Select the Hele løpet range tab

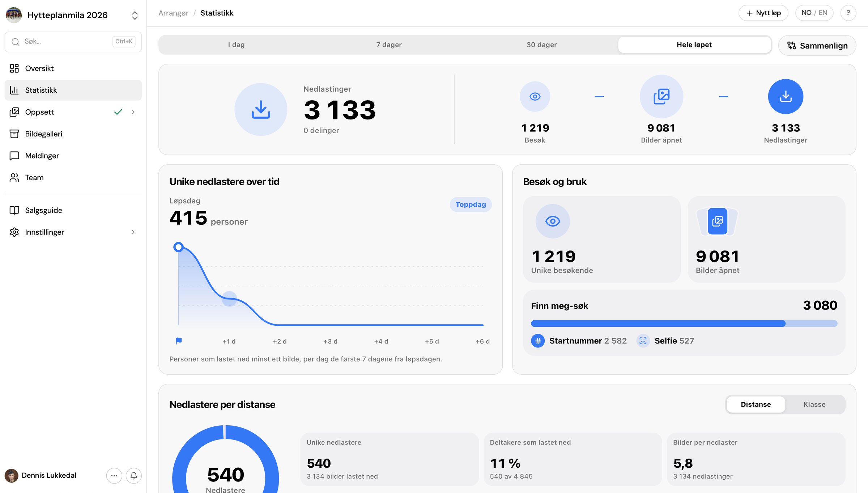694,45
